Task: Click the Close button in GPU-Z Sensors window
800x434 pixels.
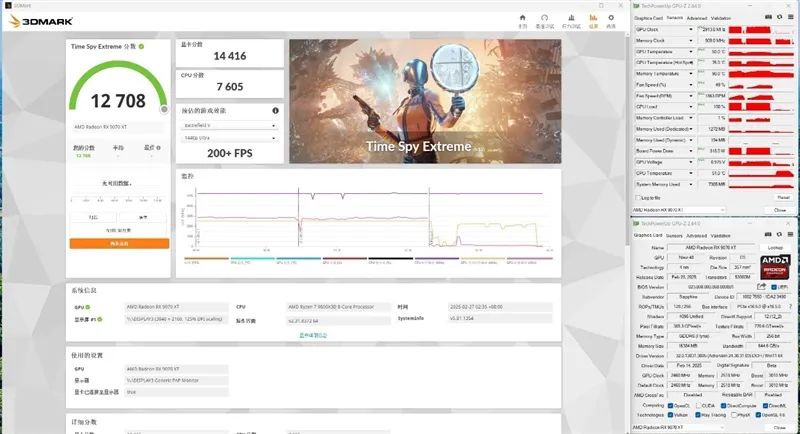Action: pyautogui.click(x=780, y=210)
